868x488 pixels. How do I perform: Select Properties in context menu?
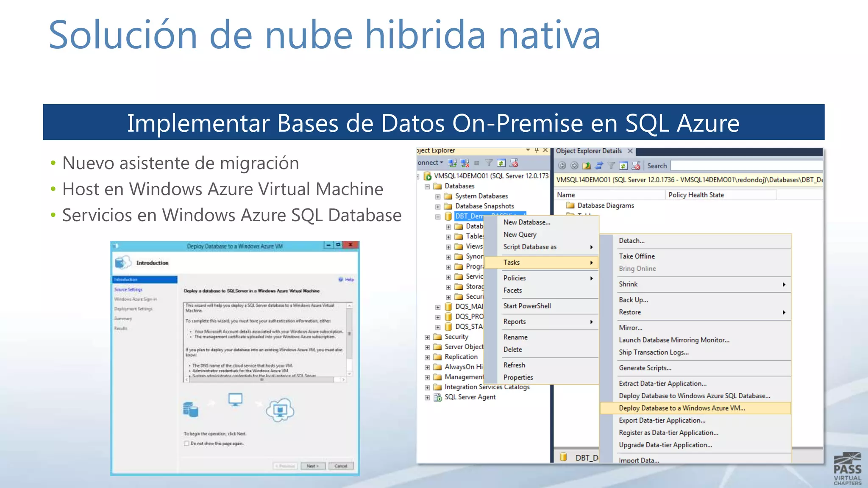point(542,377)
